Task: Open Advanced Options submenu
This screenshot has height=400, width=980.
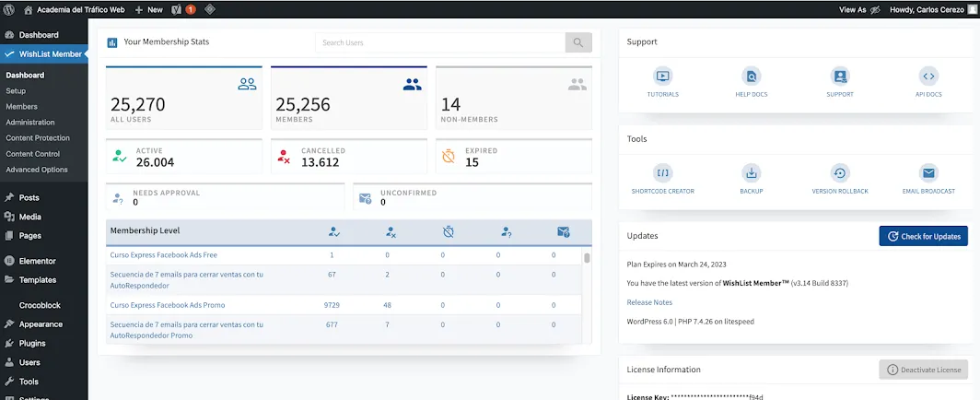Action: tap(37, 170)
